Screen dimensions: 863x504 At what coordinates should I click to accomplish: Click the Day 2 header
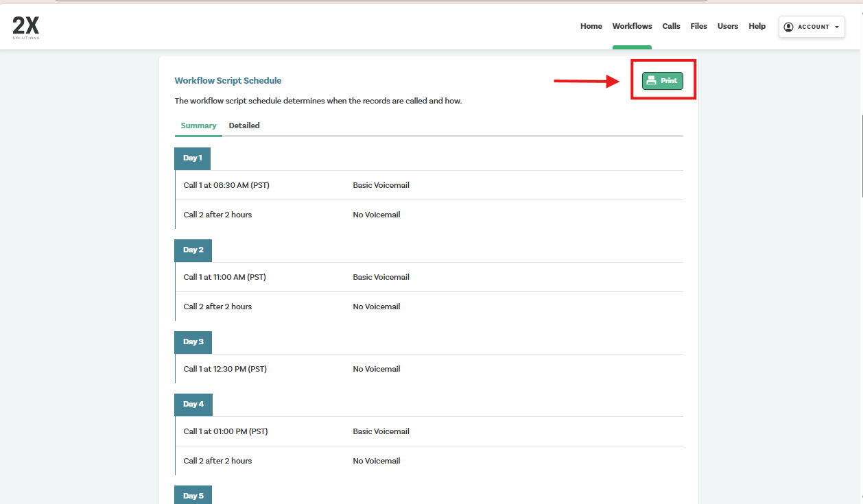(193, 250)
